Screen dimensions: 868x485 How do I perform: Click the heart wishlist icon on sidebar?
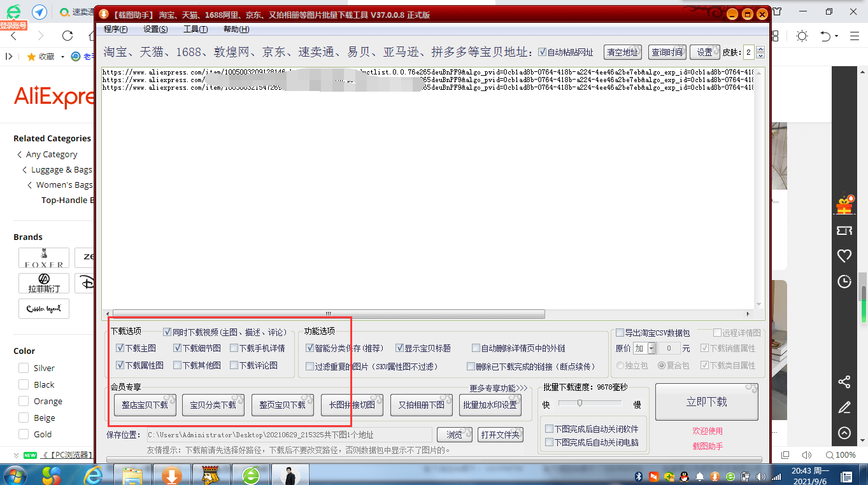(844, 256)
